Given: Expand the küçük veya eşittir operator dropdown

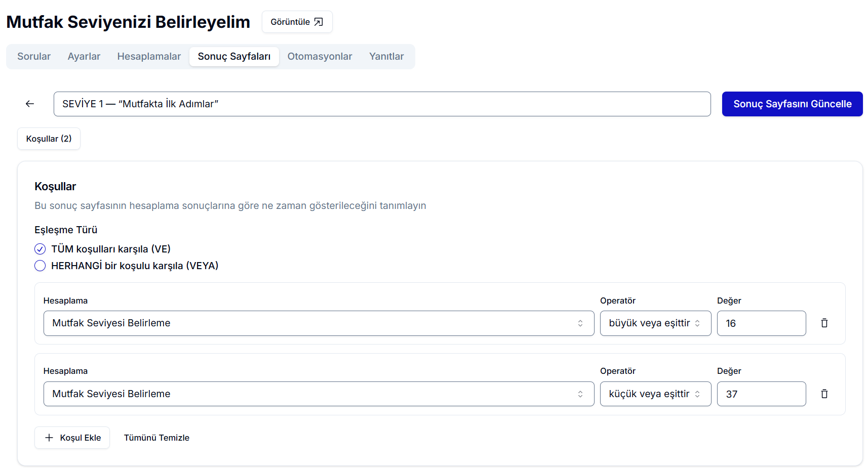Looking at the screenshot, I should tap(655, 394).
